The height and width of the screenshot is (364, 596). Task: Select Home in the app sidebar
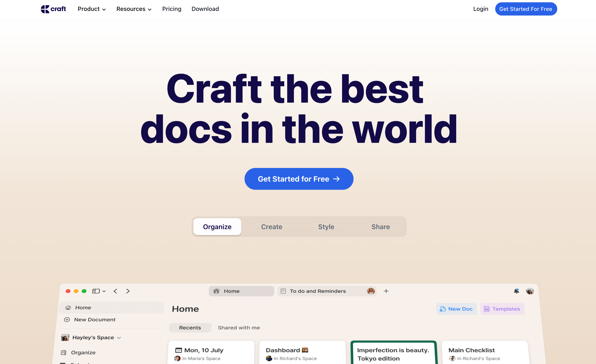pyautogui.click(x=112, y=307)
